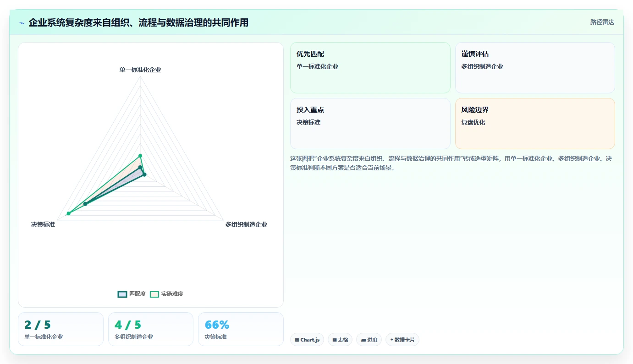Toggle the 匹配度 legend item
The width and height of the screenshot is (633, 364).
pos(132,294)
